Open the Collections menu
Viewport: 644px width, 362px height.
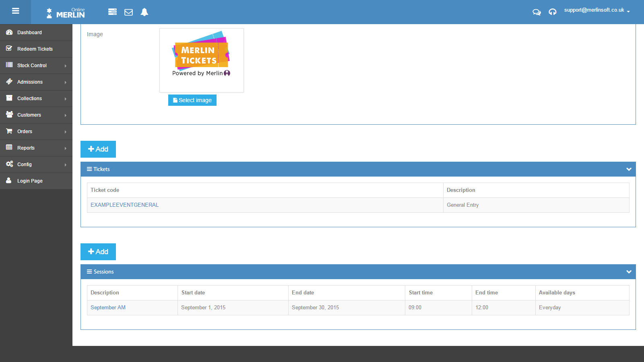point(36,99)
